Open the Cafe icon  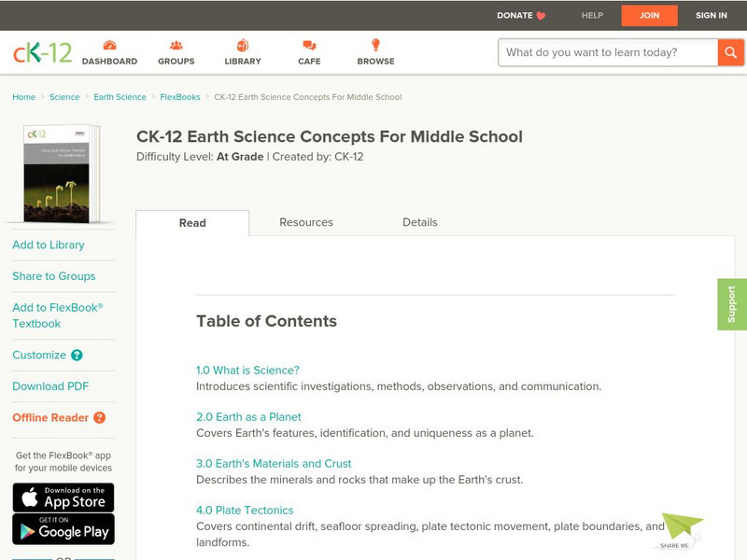(309, 46)
